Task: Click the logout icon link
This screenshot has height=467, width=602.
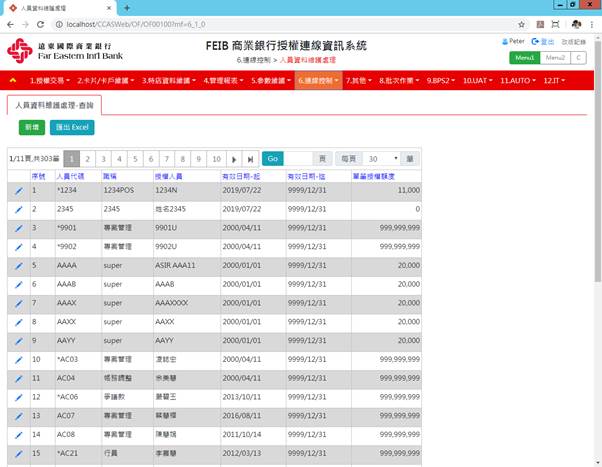Action: click(542, 41)
